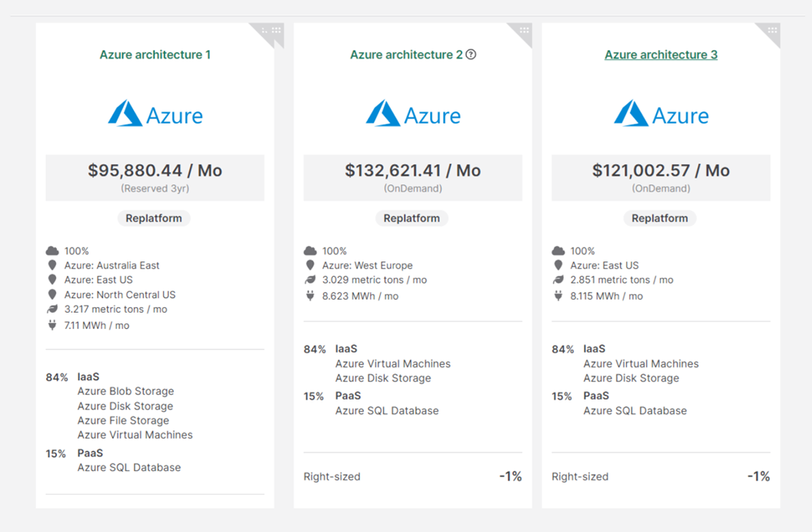Open the Azure architecture 3 title link
Screen dimensions: 812x532
point(661,54)
